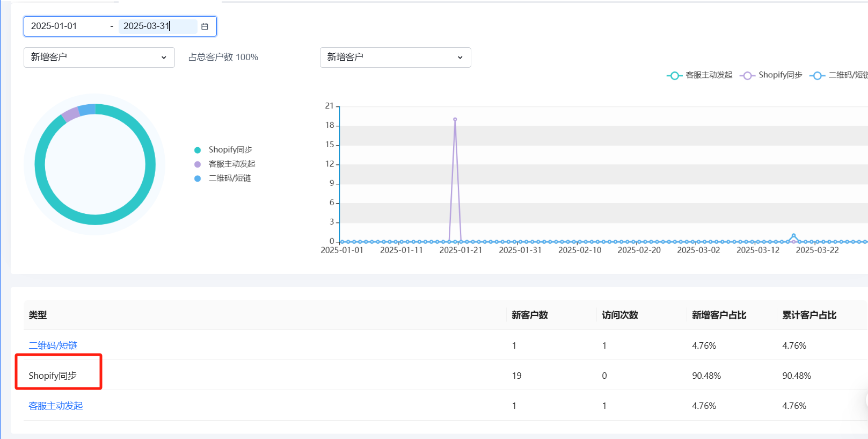
Task: Click 4.76% 新增客户占比 in 二维码/短链 row
Action: (x=704, y=346)
